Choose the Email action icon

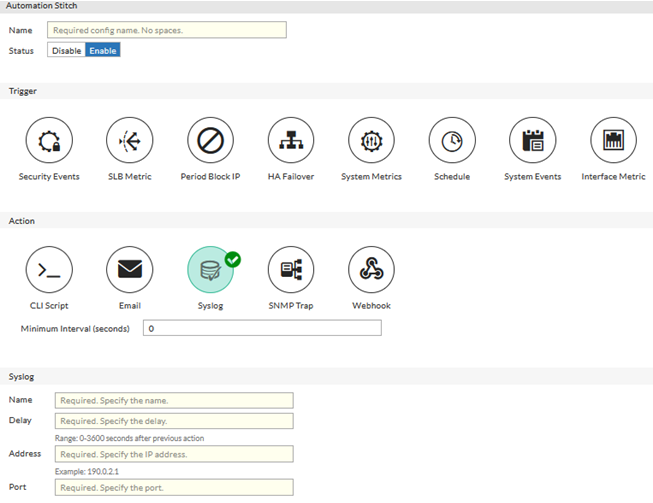[130, 269]
